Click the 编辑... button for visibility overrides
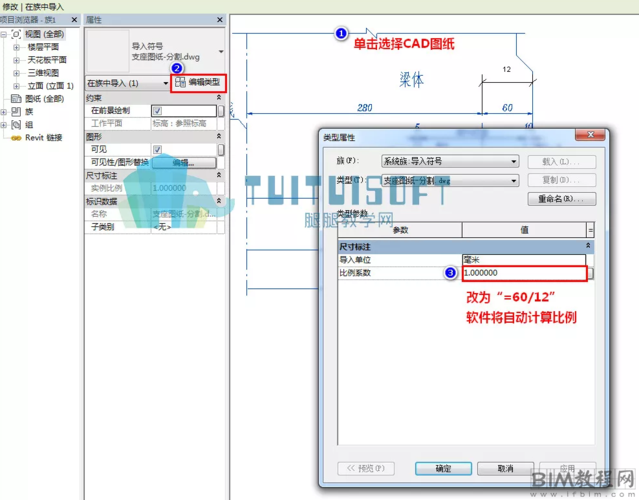Image resolution: width=639 pixels, height=500 pixels. coord(184,163)
